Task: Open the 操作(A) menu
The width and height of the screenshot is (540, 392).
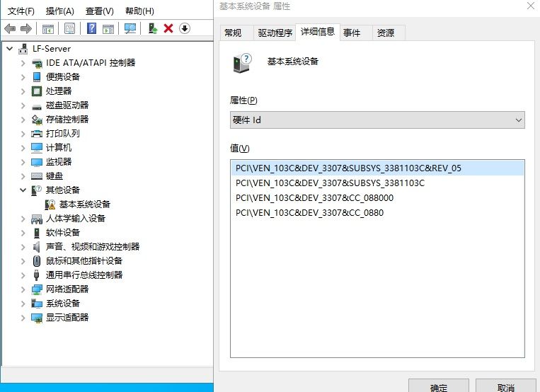Action: 60,11
